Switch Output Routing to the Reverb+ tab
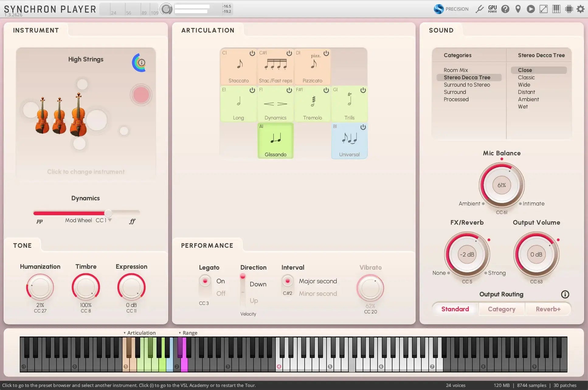 pos(548,309)
